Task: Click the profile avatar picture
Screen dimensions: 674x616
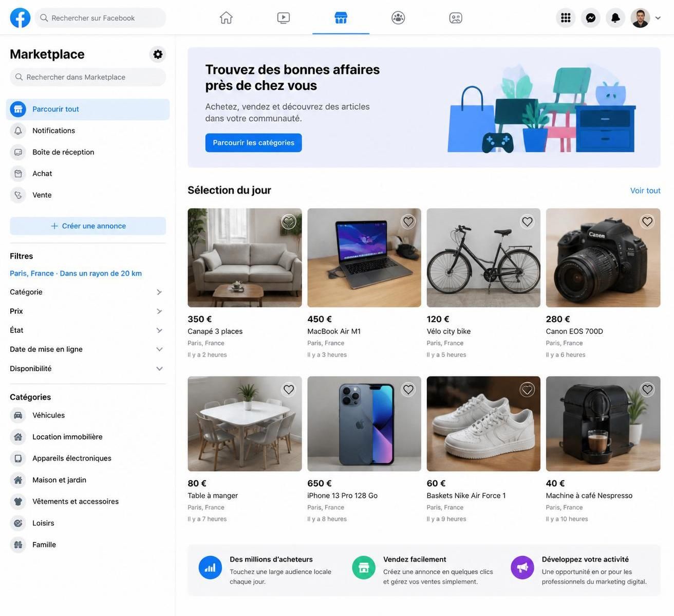Action: tap(640, 18)
